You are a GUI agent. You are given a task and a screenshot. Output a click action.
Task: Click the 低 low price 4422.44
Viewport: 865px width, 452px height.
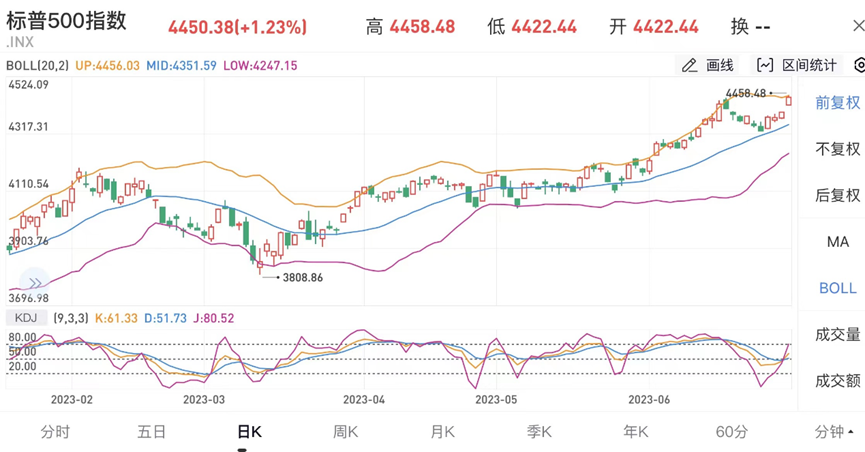532,26
